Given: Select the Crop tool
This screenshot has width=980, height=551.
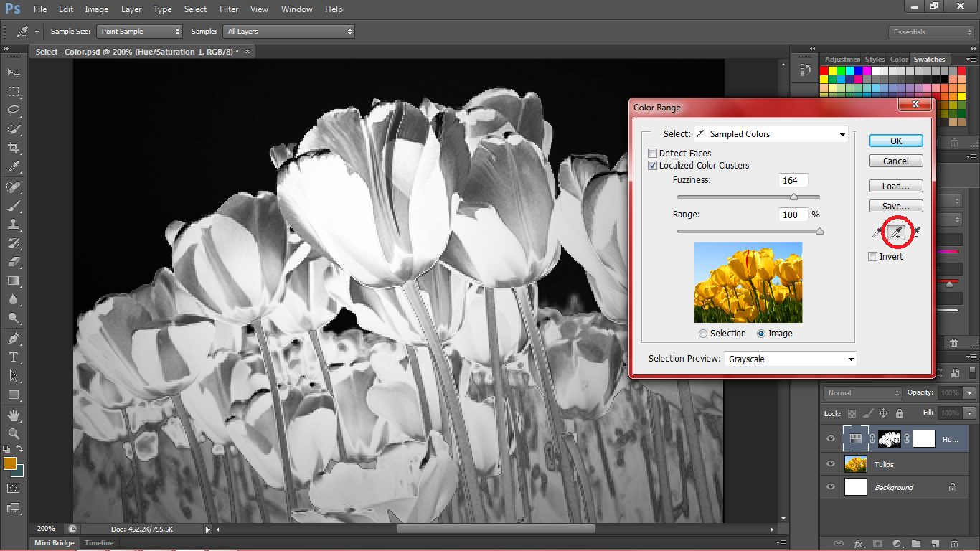Looking at the screenshot, I should click(x=14, y=148).
